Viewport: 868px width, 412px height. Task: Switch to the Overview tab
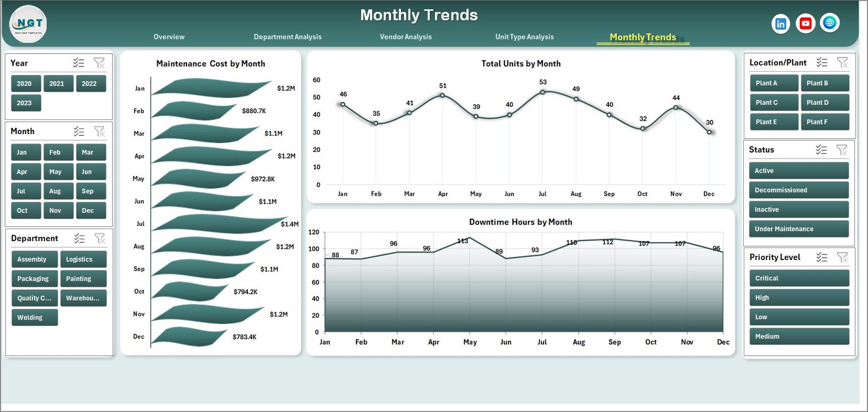[169, 37]
